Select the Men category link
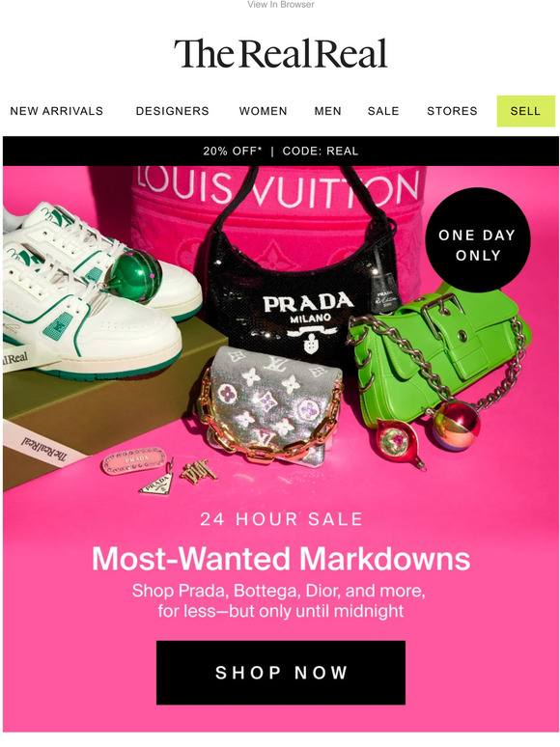 coord(328,111)
